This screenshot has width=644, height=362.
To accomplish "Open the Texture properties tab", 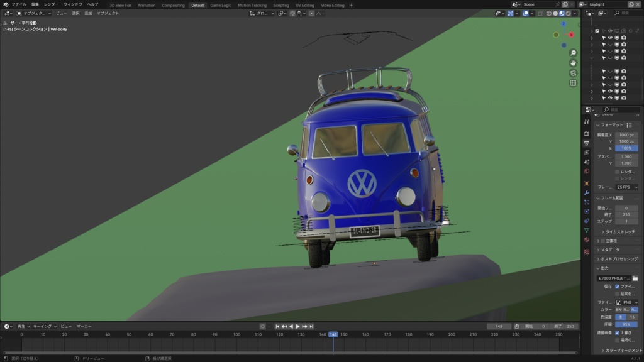I will (x=587, y=251).
